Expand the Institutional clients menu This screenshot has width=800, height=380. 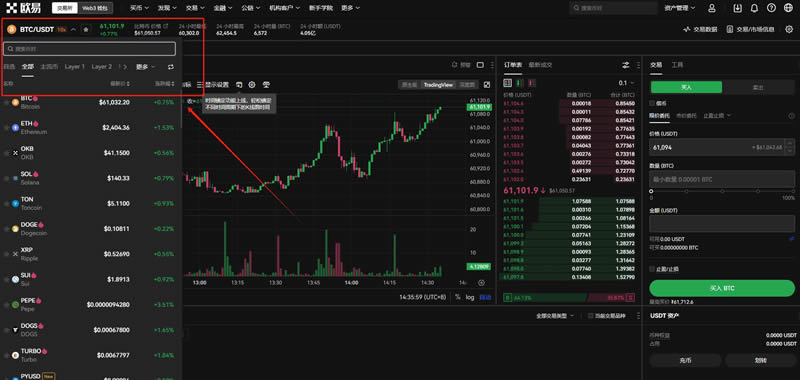pyautogui.click(x=286, y=8)
